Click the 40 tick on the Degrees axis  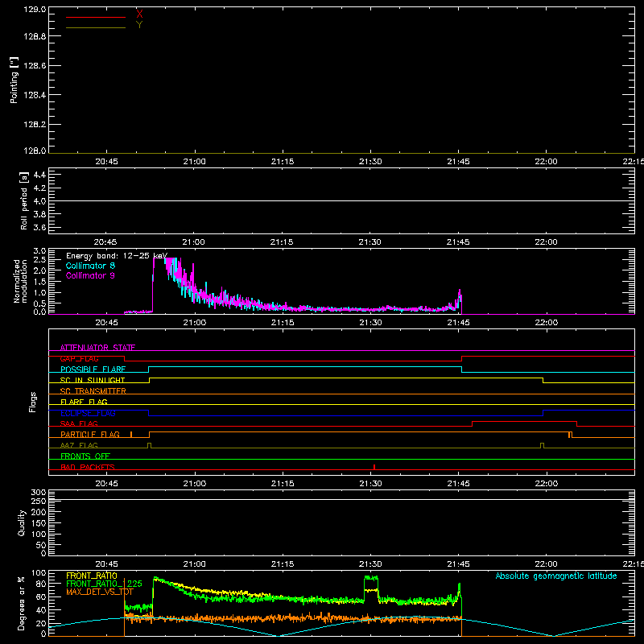coord(41,610)
